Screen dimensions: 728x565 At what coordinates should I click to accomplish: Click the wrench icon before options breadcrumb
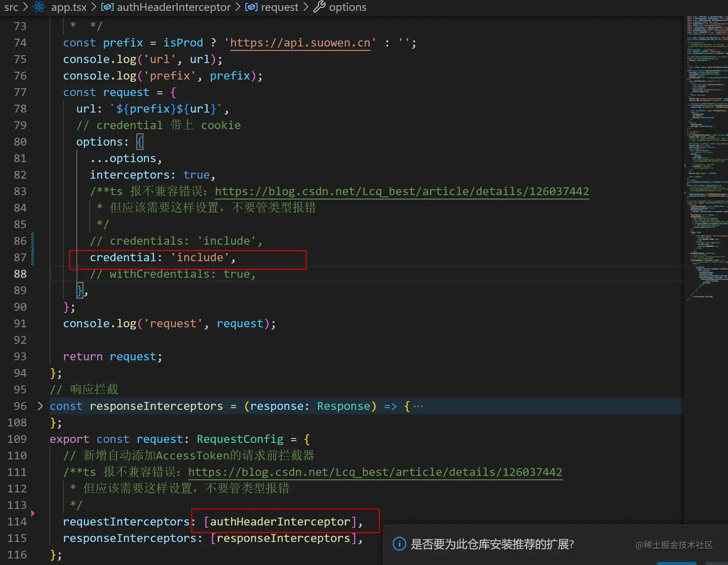click(x=319, y=7)
